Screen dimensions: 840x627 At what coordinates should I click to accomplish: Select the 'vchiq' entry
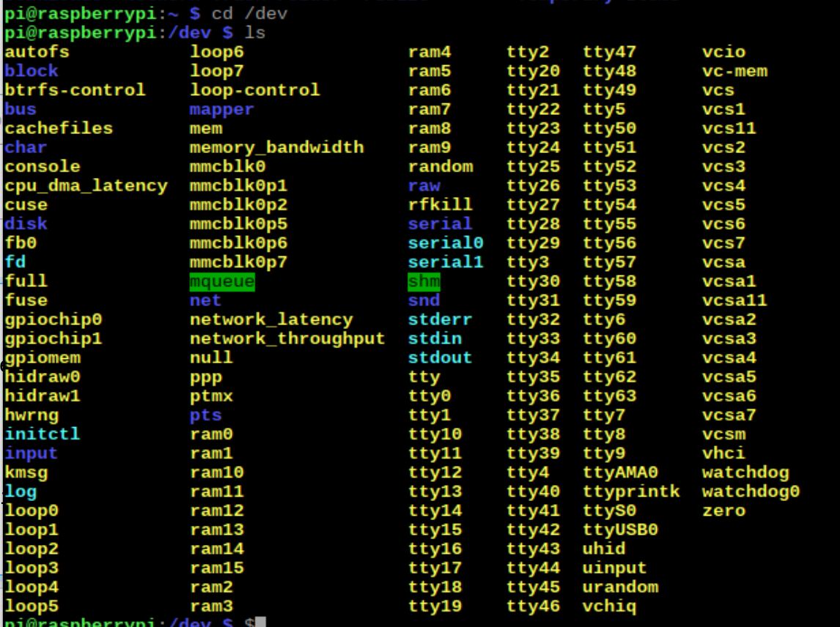click(610, 606)
